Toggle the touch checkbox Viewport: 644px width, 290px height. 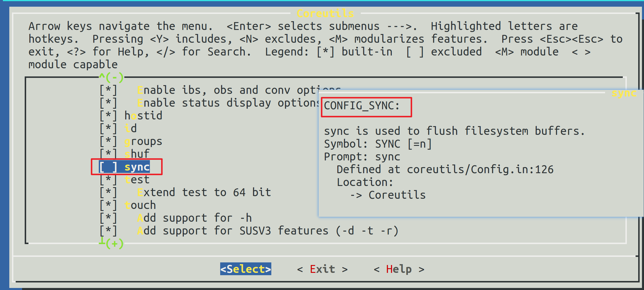click(x=108, y=205)
